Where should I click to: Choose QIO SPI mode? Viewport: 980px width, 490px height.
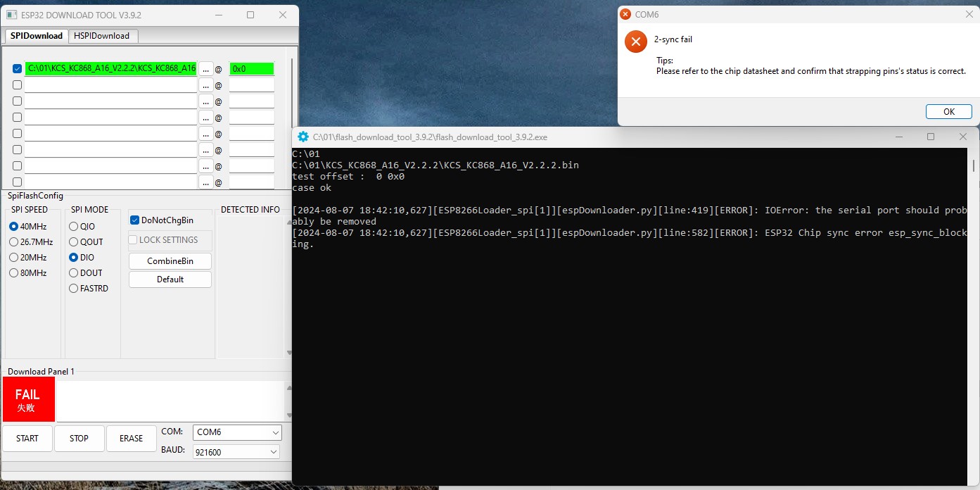pyautogui.click(x=82, y=227)
